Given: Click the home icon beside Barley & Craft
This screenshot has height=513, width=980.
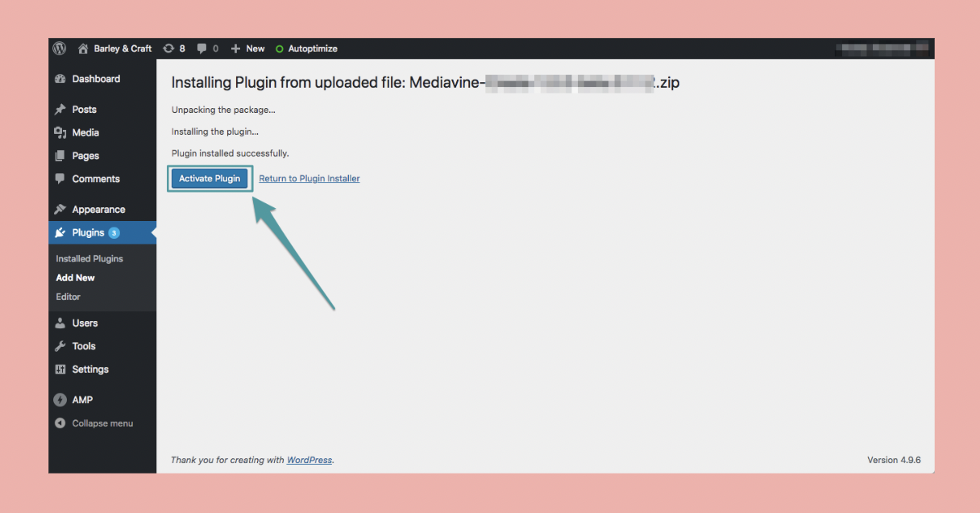Looking at the screenshot, I should (x=83, y=48).
